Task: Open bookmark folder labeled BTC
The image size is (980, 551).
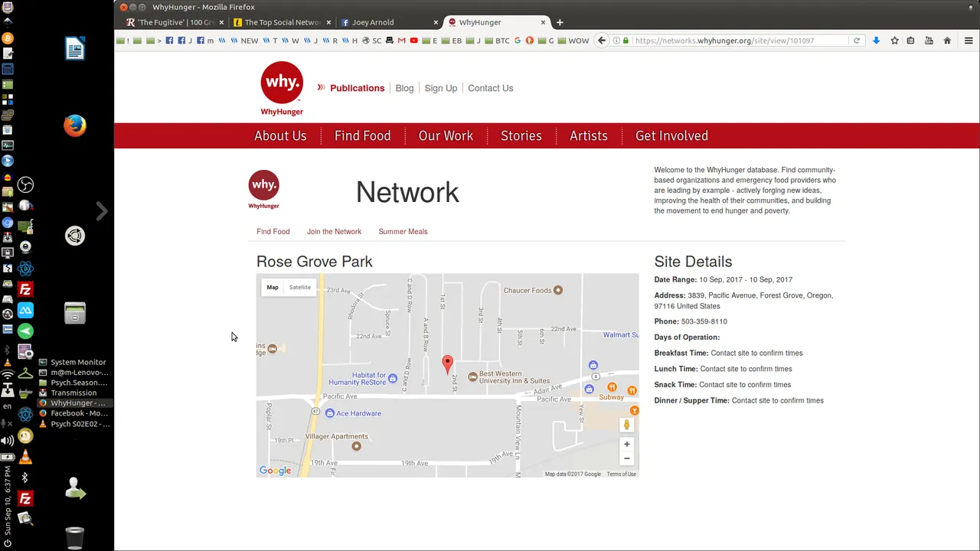Action: click(x=495, y=41)
